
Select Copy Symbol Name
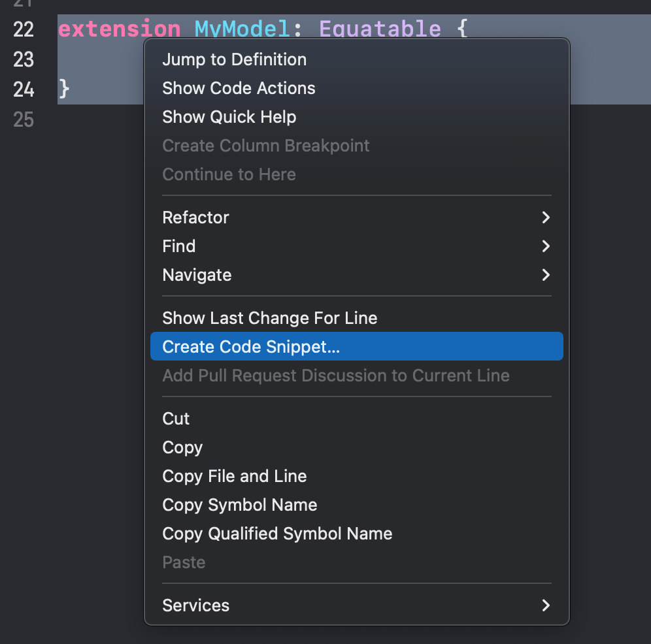tap(357, 505)
